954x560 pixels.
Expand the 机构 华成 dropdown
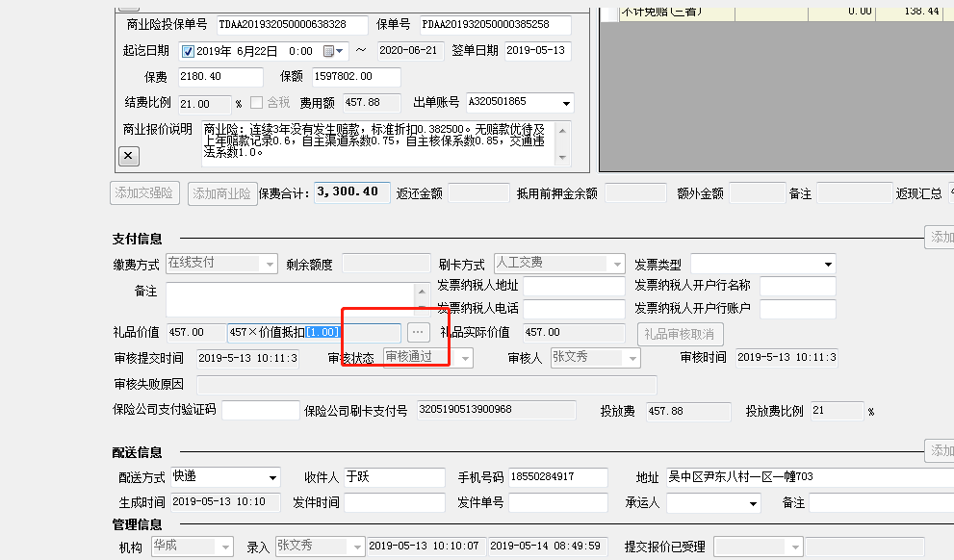click(225, 547)
